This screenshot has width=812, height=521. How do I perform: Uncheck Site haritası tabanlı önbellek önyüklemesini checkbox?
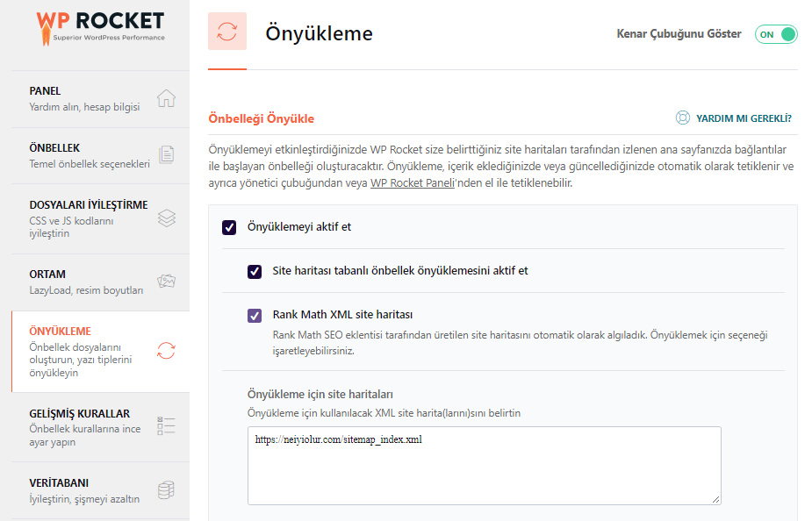pos(255,271)
